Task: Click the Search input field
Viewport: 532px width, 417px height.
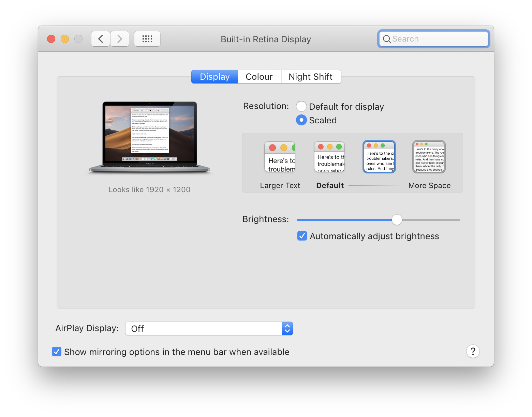Action: pyautogui.click(x=434, y=39)
